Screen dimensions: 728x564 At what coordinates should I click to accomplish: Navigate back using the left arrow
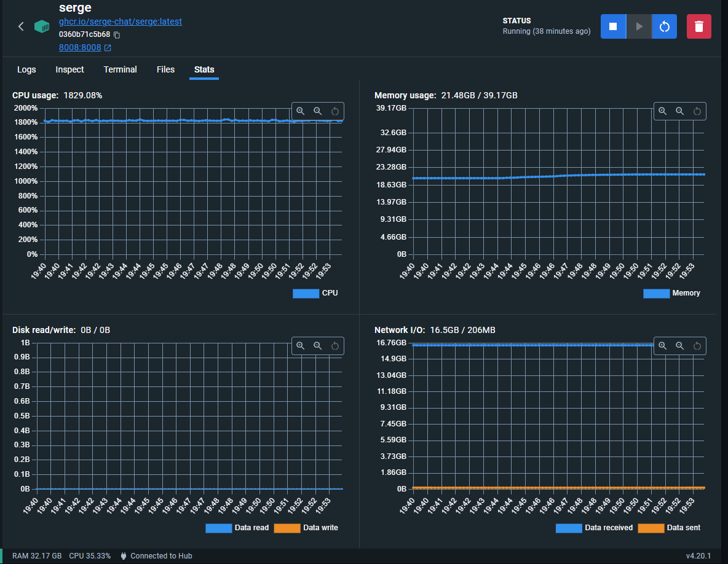[x=20, y=26]
